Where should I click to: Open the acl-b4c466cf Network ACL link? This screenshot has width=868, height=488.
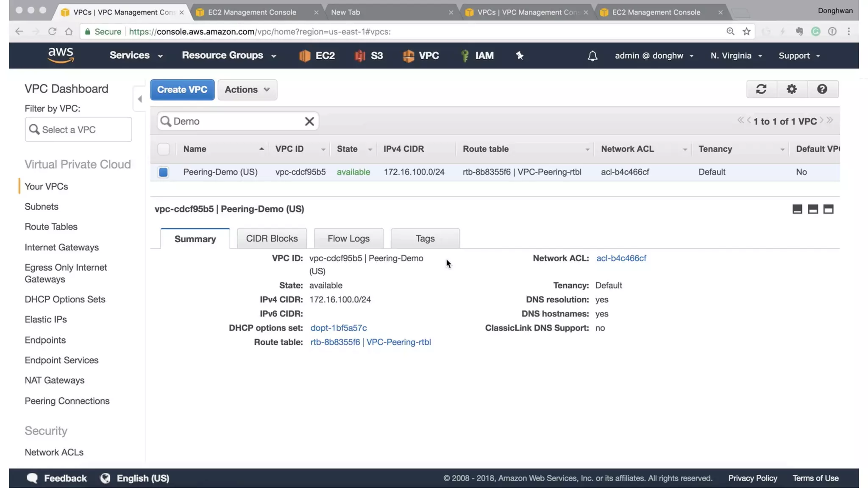pyautogui.click(x=621, y=258)
